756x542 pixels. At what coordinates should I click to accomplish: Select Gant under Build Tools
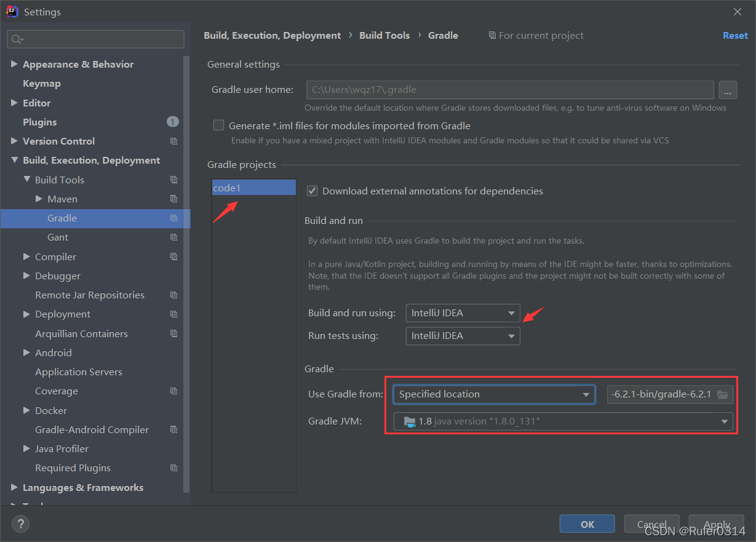[58, 237]
